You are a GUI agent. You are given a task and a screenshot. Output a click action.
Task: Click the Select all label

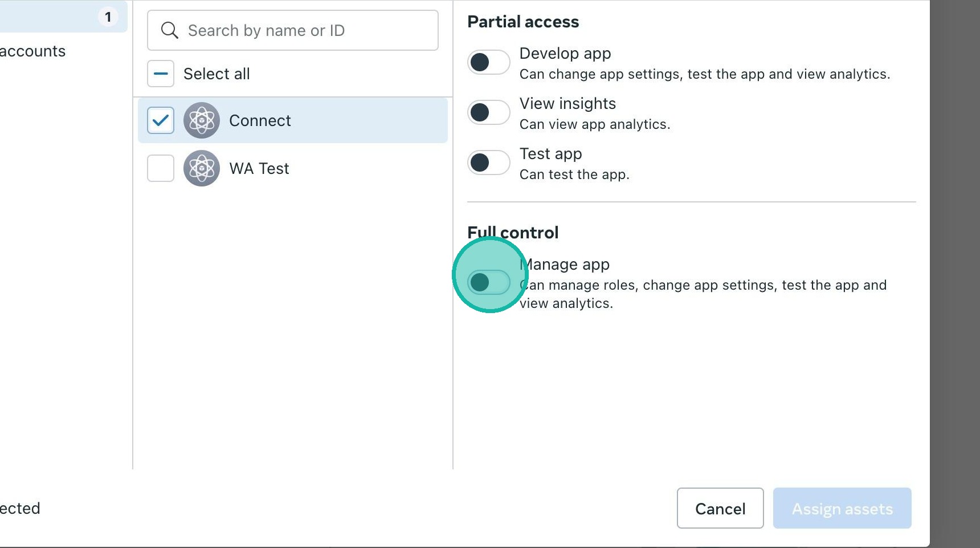click(x=217, y=74)
